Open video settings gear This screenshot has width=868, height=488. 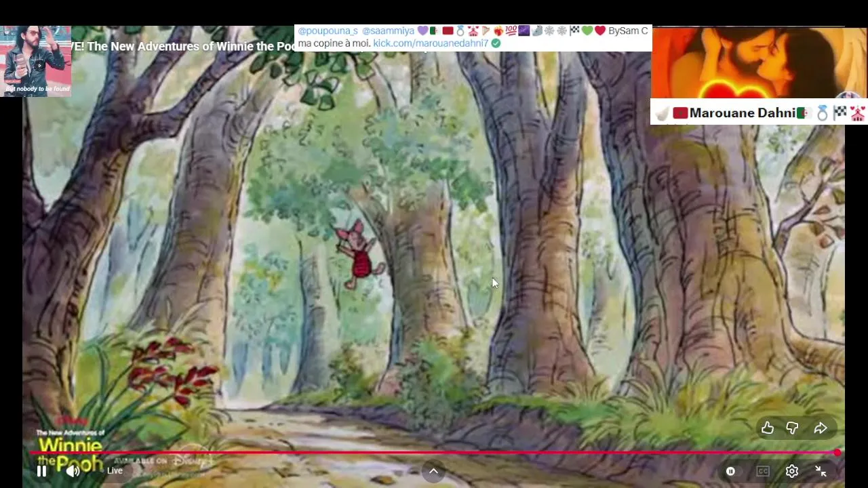[x=791, y=471]
